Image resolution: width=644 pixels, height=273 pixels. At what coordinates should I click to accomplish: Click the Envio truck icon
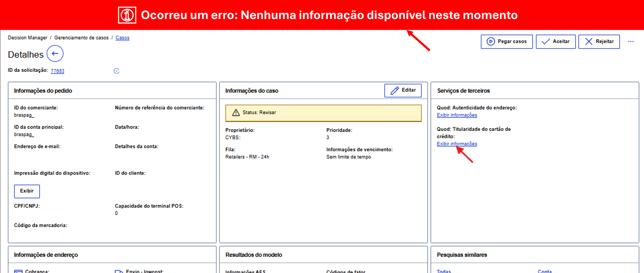[119, 271]
